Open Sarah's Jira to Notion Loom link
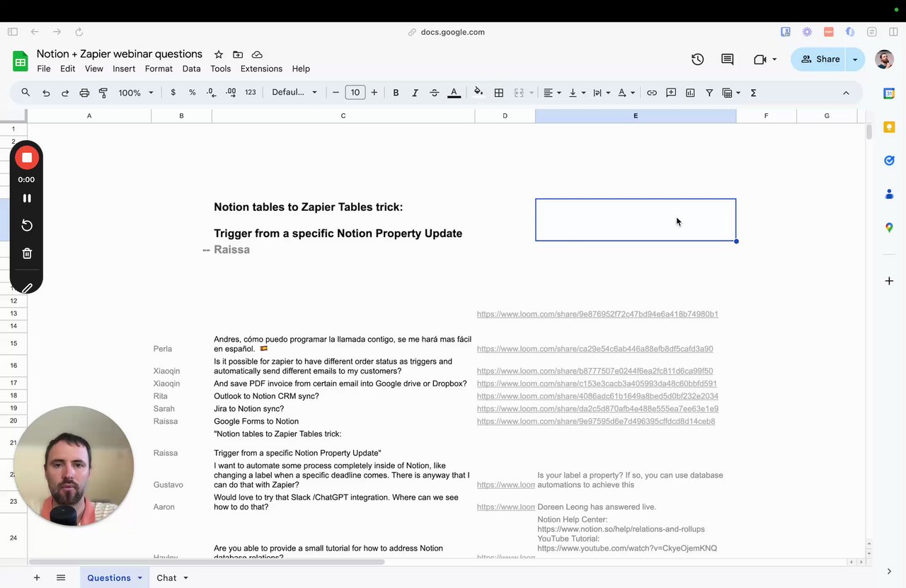This screenshot has height=588, width=906. tap(597, 409)
